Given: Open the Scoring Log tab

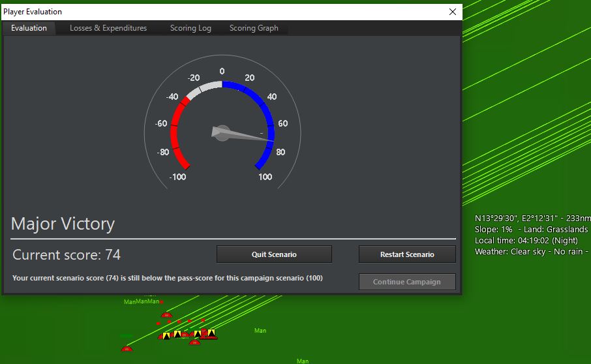Looking at the screenshot, I should (x=190, y=28).
